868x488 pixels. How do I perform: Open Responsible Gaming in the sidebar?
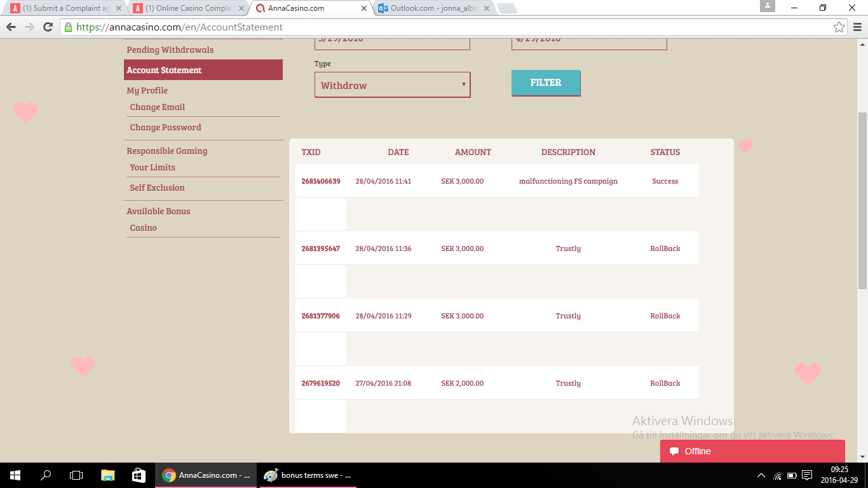(x=167, y=151)
